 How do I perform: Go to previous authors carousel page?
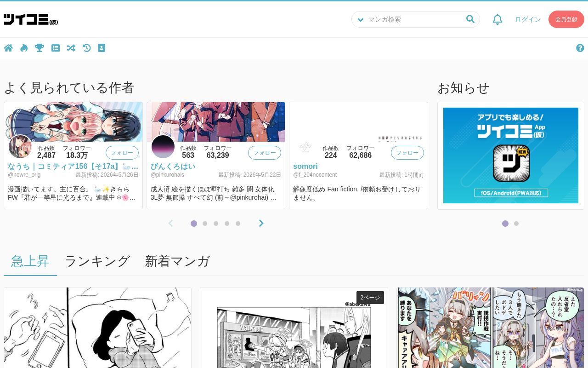[x=170, y=223]
